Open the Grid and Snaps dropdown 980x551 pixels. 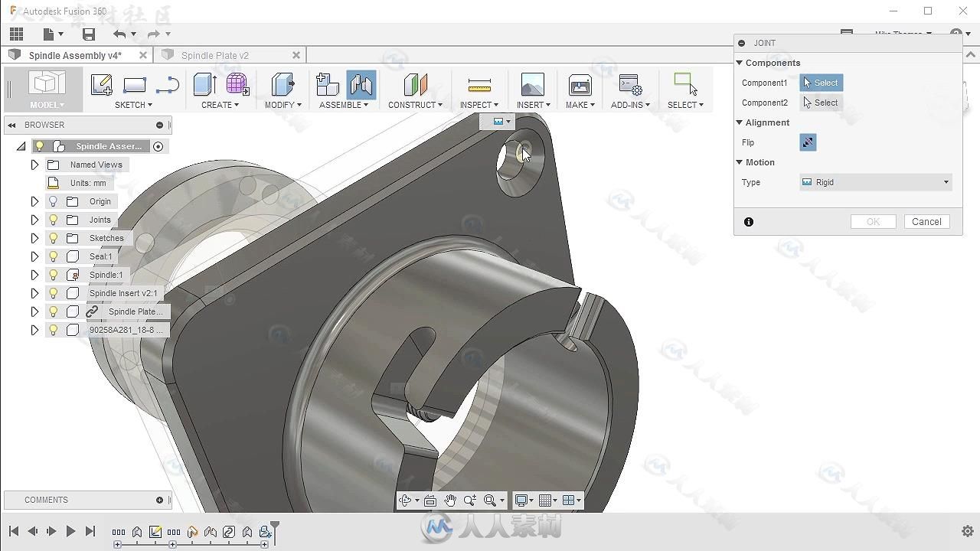coord(547,500)
